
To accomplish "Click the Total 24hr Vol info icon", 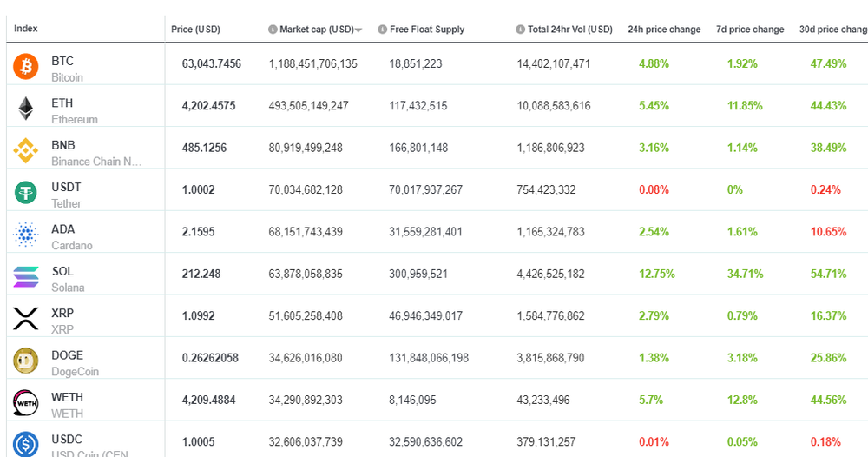I will [520, 30].
